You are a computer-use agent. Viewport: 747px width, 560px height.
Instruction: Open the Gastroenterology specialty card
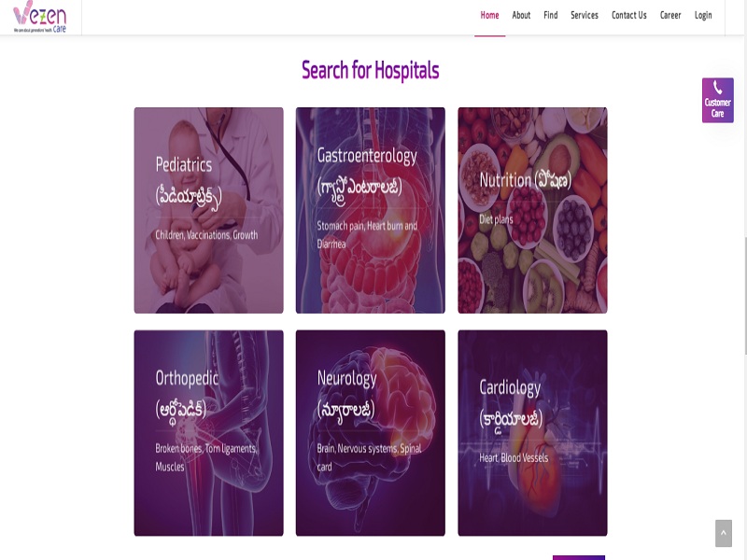[371, 211]
